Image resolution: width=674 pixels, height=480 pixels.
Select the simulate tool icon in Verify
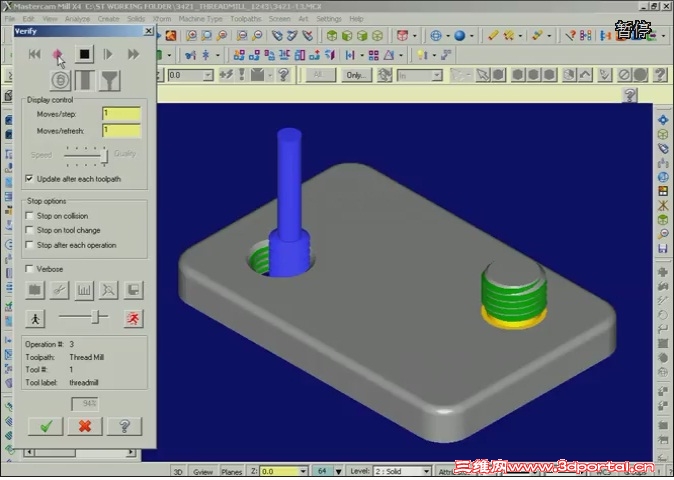85,80
